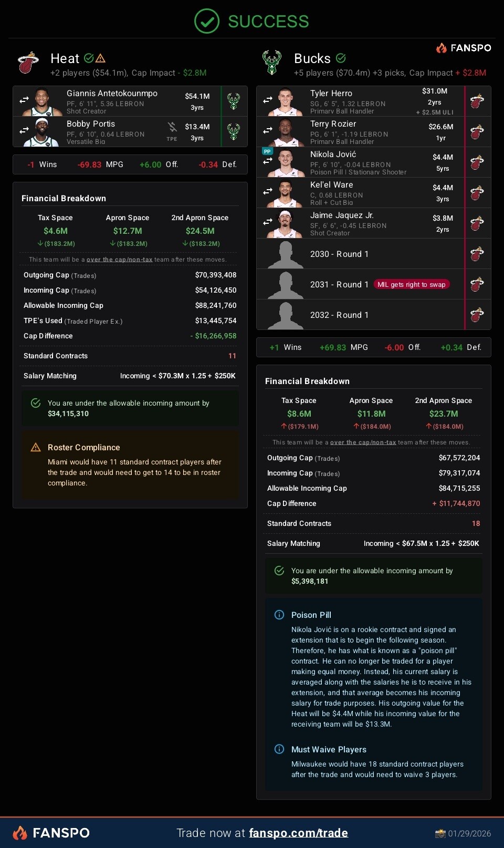Click the Heat logo on Terry Rozier row
The image size is (504, 848).
(x=477, y=131)
